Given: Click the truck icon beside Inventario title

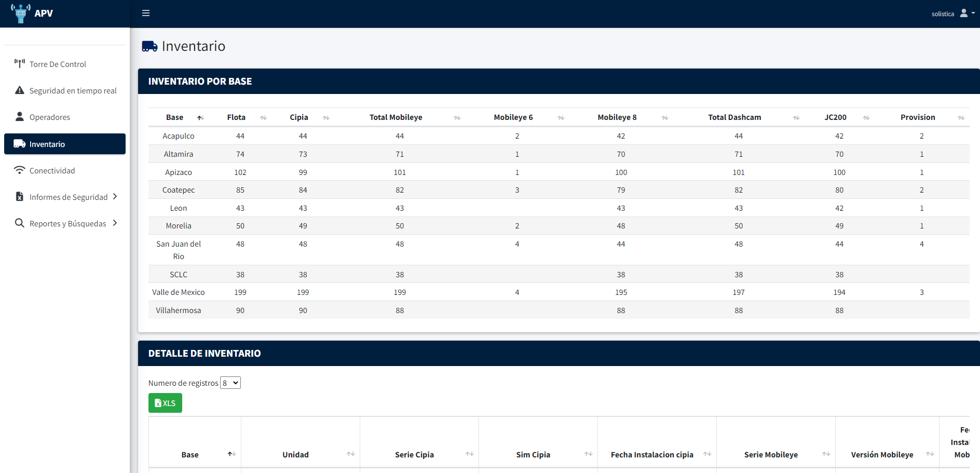Looking at the screenshot, I should tap(150, 46).
